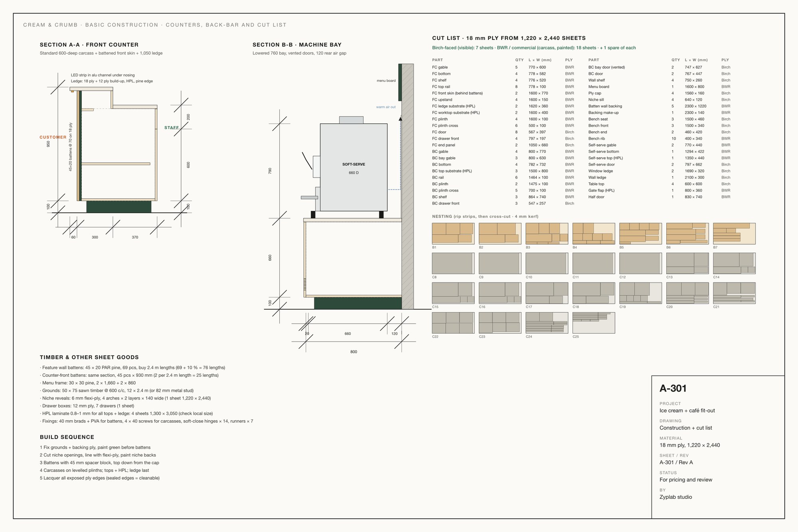This screenshot has width=798, height=532.
Task: Click the 'FC end panel' part row
Action: [503, 145]
